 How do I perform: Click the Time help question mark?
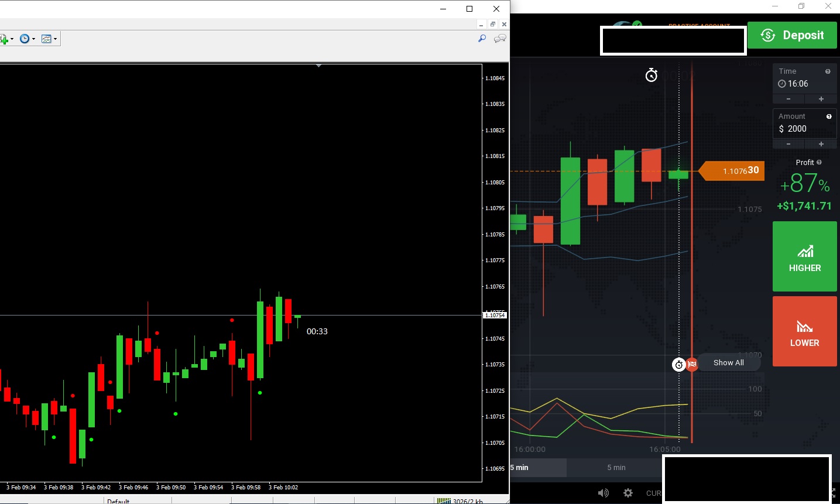point(828,71)
